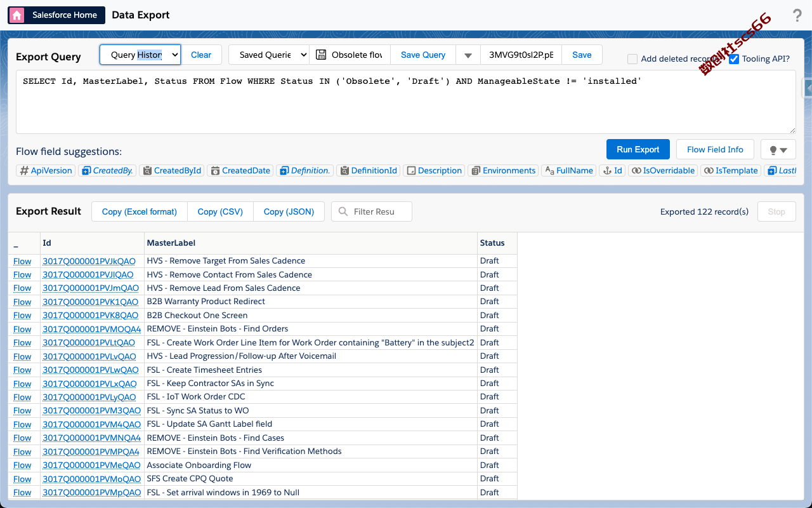Screen dimensions: 812x508
Task: Click the Clear button
Action: [201, 55]
